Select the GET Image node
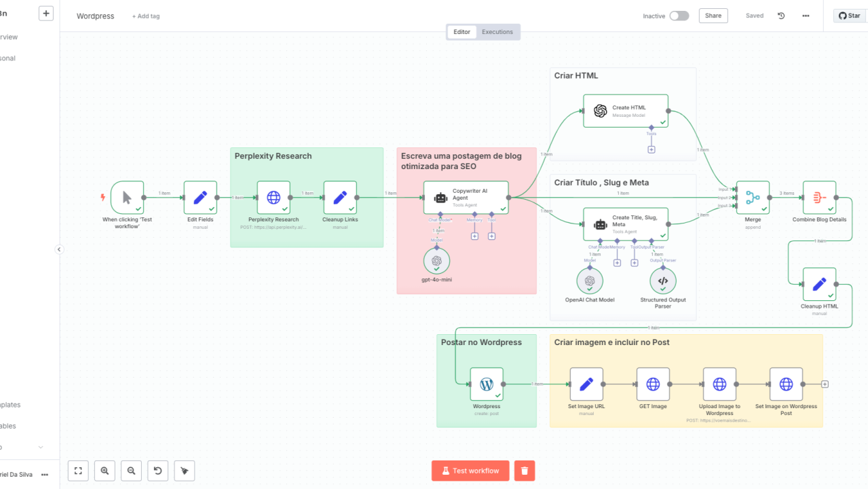The image size is (868, 489). point(653,384)
